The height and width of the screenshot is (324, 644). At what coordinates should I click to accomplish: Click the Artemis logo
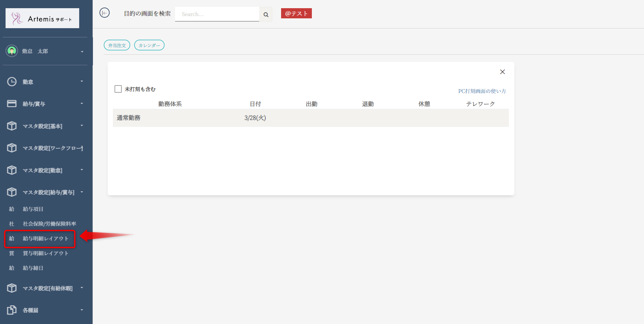click(42, 18)
